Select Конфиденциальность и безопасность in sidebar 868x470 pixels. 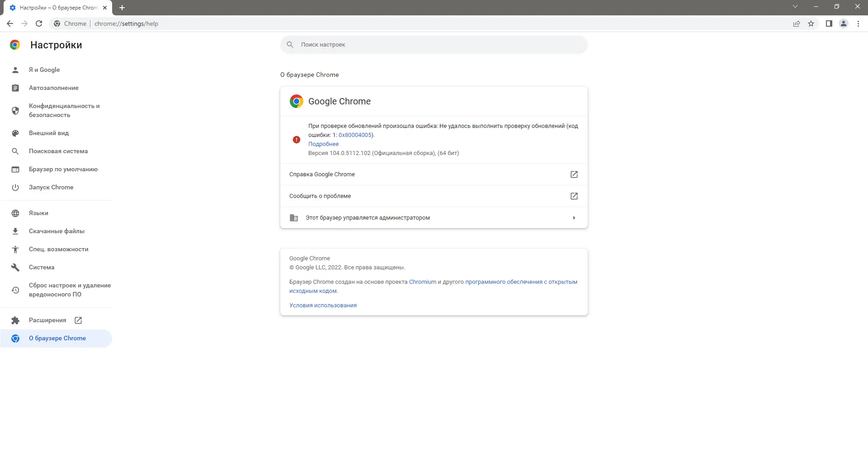(64, 110)
